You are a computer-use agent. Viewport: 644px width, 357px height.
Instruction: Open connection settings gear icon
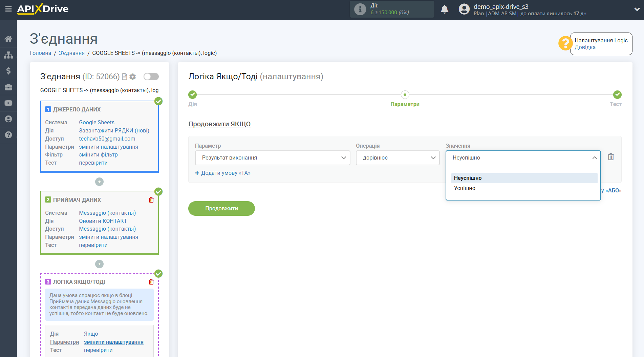(x=133, y=77)
